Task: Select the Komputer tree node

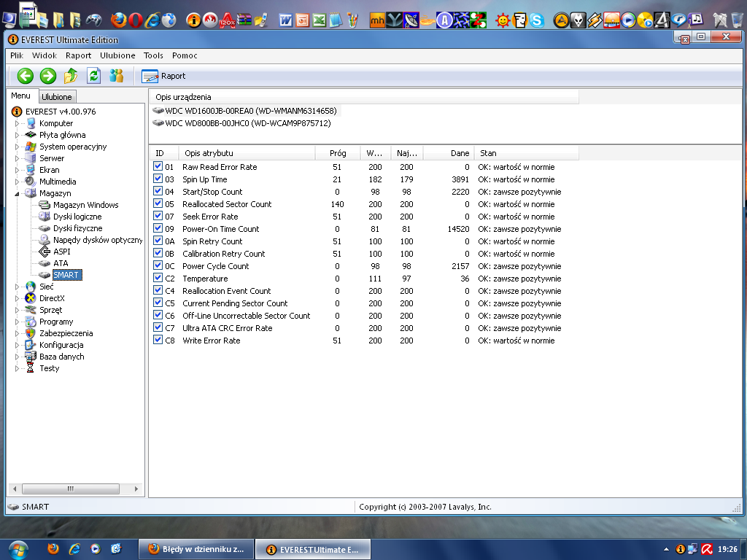Action: point(56,123)
